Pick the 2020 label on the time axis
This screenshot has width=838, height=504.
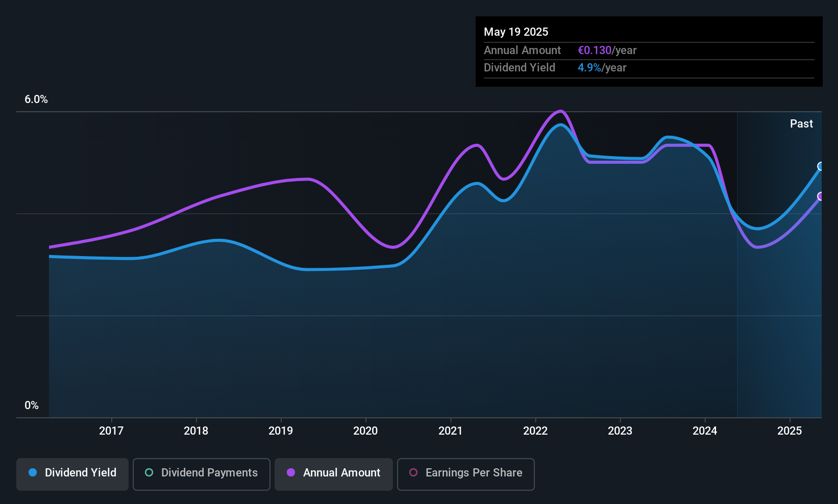[x=365, y=431]
